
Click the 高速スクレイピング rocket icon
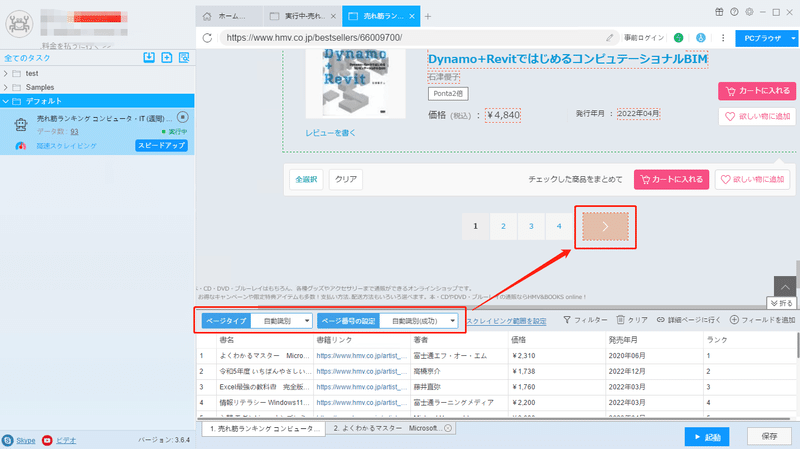[20, 146]
